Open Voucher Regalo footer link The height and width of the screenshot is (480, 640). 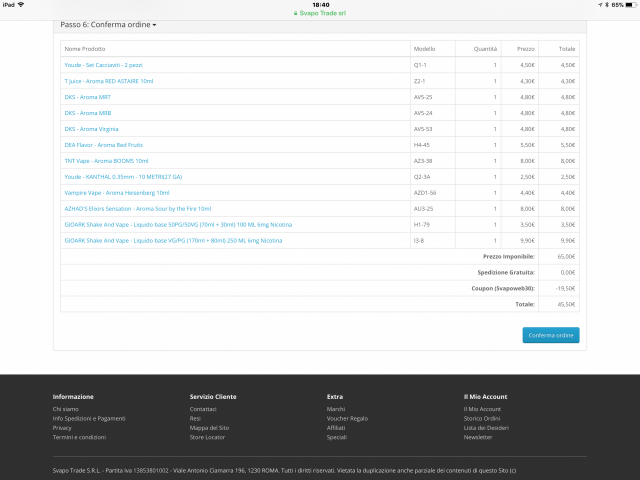pos(347,418)
